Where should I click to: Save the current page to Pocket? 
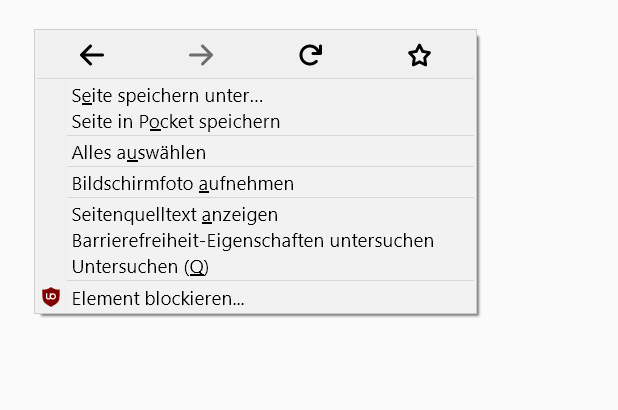pyautogui.click(x=175, y=122)
